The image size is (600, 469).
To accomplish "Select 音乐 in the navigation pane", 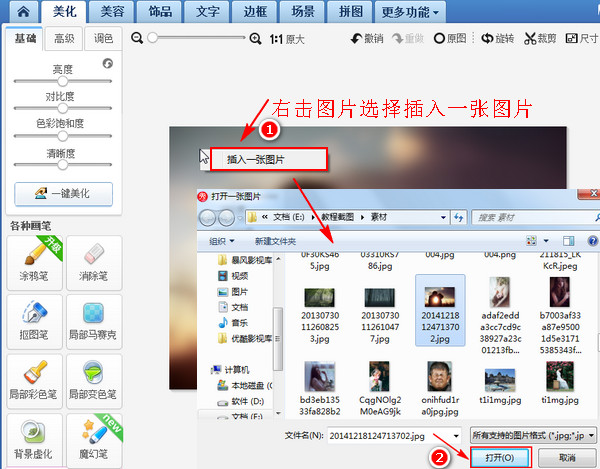I will click(x=233, y=323).
